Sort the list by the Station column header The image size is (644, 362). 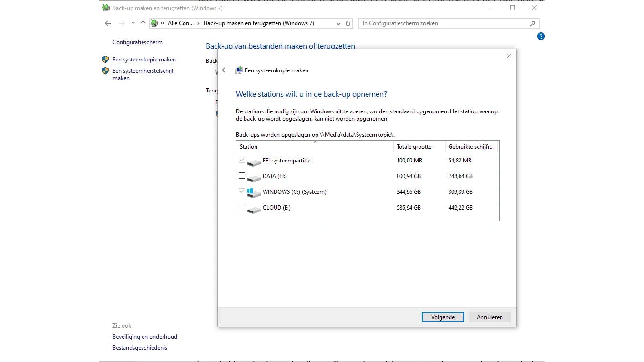click(x=315, y=147)
